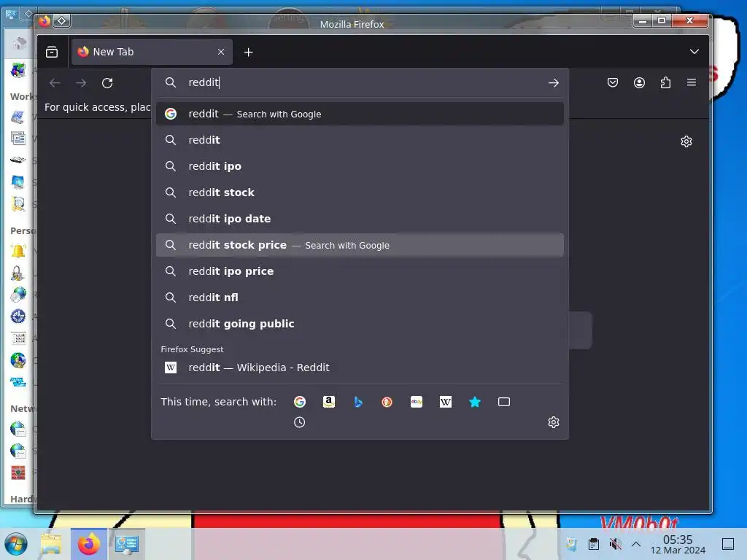Click the Go arrow in address bar

tap(553, 83)
